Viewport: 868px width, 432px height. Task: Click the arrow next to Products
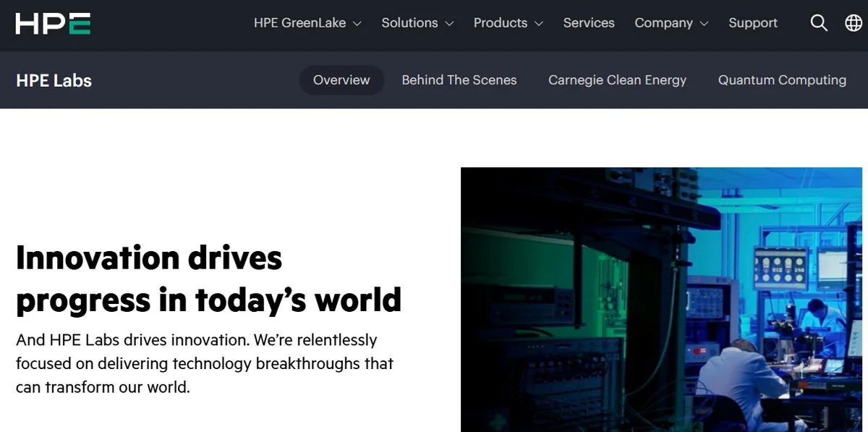coord(538,24)
